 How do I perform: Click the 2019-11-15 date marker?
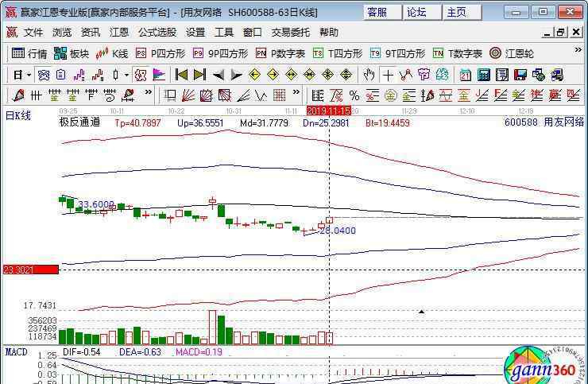pyautogui.click(x=329, y=111)
